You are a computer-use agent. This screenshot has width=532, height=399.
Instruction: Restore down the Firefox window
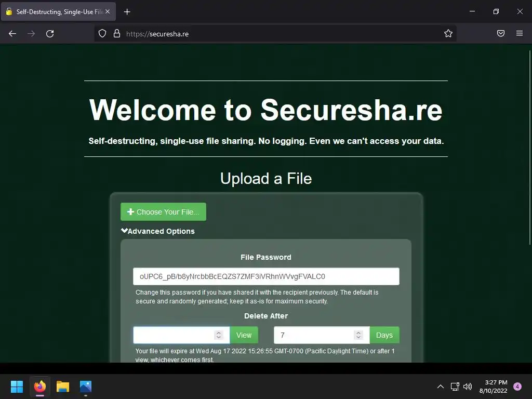496,11
